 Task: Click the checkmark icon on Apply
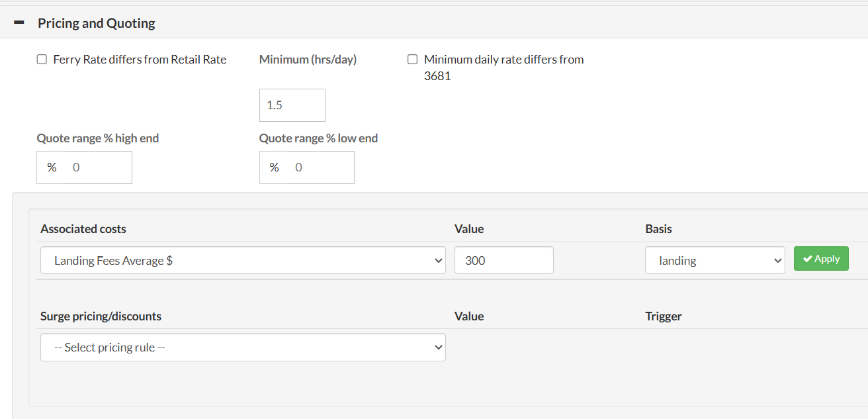(808, 259)
